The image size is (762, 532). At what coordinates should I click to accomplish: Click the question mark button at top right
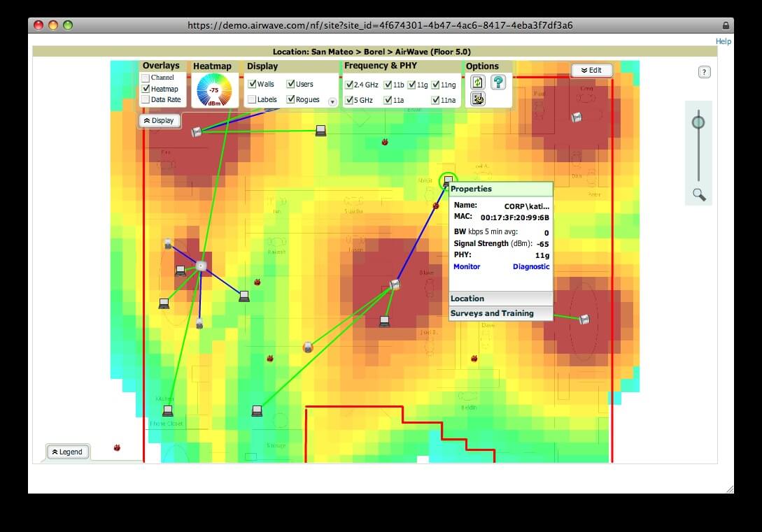point(704,72)
